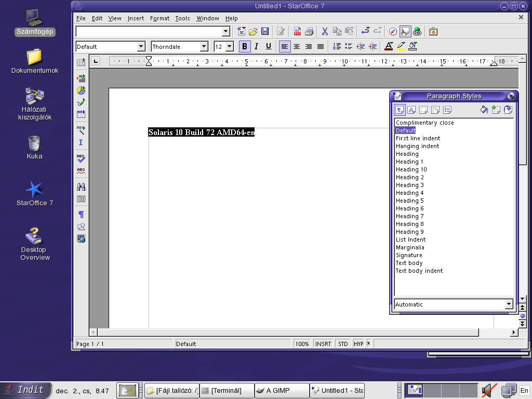This screenshot has width=532, height=399.
Task: Toggle the Stylist icon in toolbar
Action: click(405, 32)
